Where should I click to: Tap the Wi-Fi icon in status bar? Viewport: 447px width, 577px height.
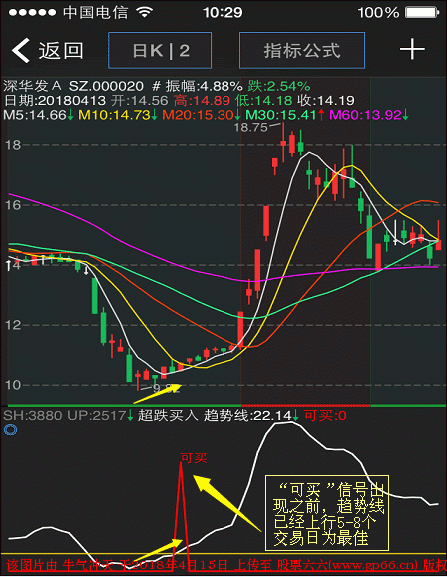145,12
